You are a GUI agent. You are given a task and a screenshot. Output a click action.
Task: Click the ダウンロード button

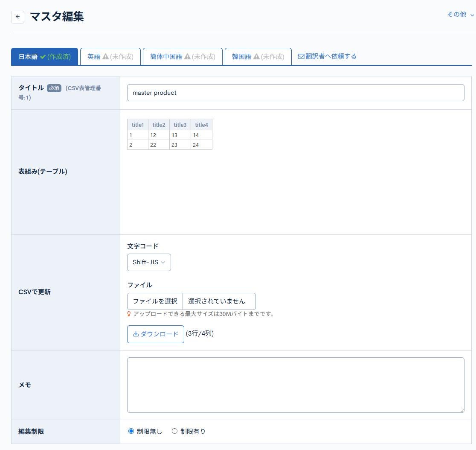[x=155, y=334]
